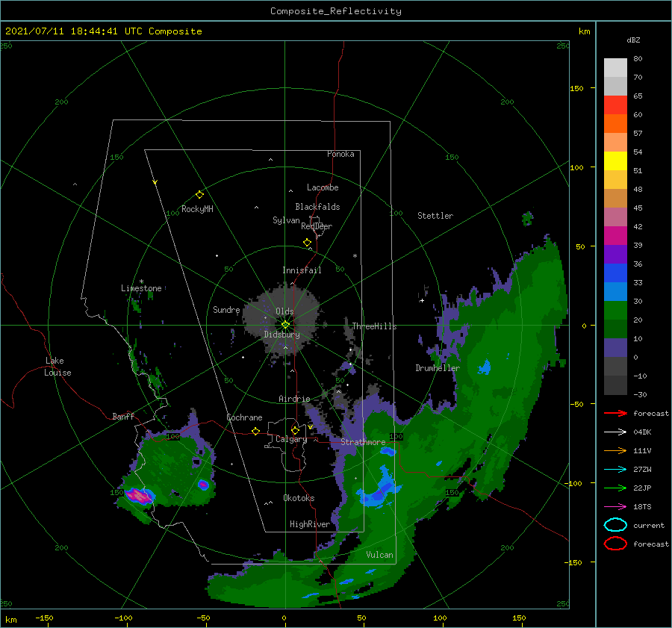Click the green 22JP arrow in legend
The width and height of the screenshot is (672, 628).
(x=615, y=488)
